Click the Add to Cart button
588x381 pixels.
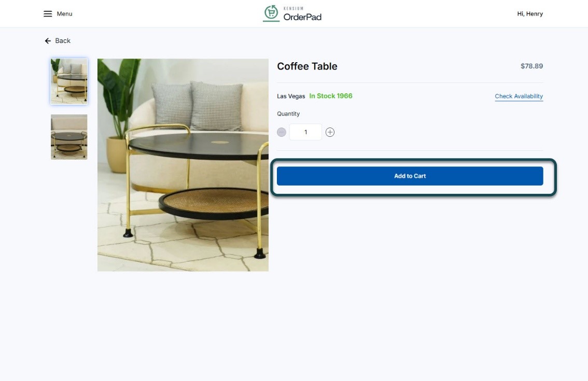[410, 176]
